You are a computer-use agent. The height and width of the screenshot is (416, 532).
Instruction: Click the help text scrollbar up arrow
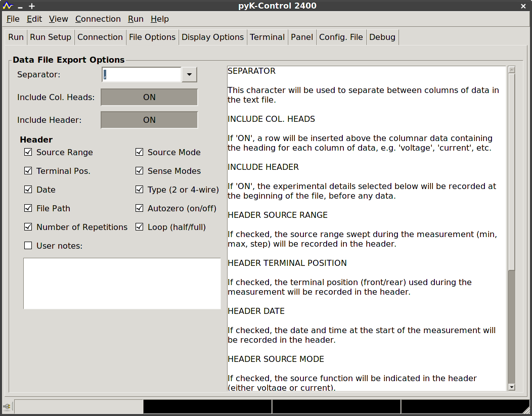click(512, 70)
